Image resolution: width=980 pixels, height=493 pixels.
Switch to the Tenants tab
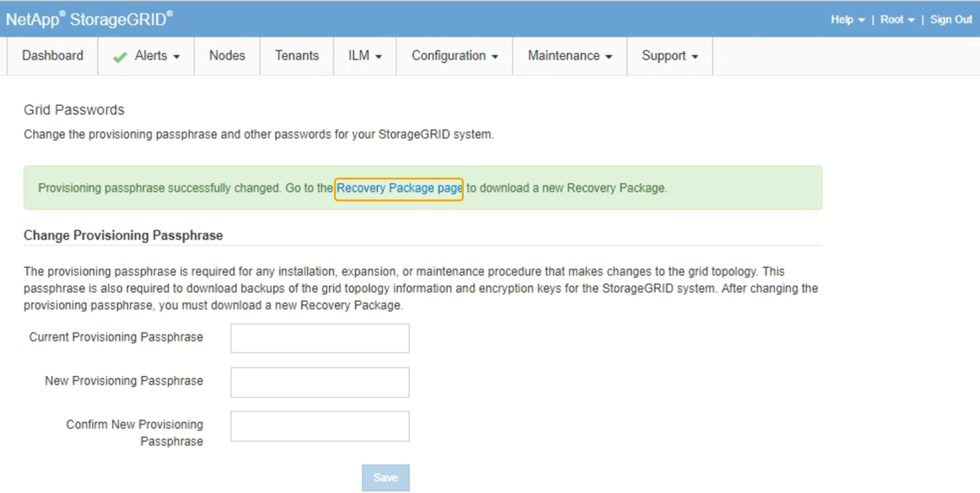tap(296, 56)
